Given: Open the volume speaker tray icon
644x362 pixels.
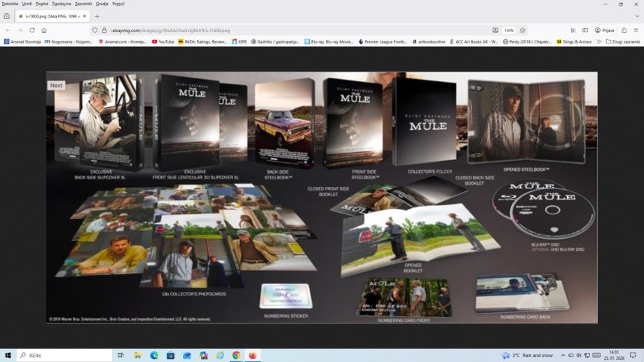Looking at the screenshot, I should click(x=579, y=356).
